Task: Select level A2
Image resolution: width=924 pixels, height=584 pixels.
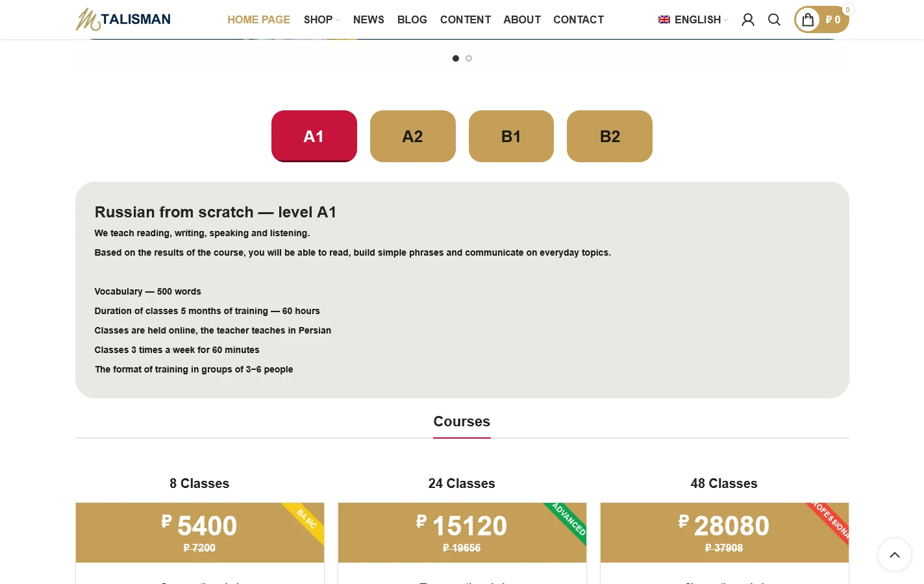Action: click(412, 136)
